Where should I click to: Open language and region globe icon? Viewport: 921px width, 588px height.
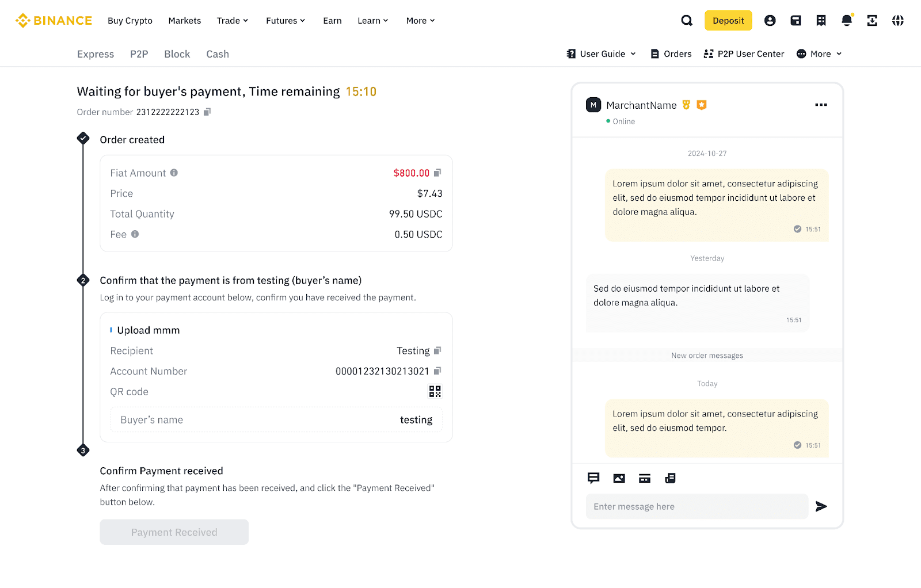pos(898,21)
